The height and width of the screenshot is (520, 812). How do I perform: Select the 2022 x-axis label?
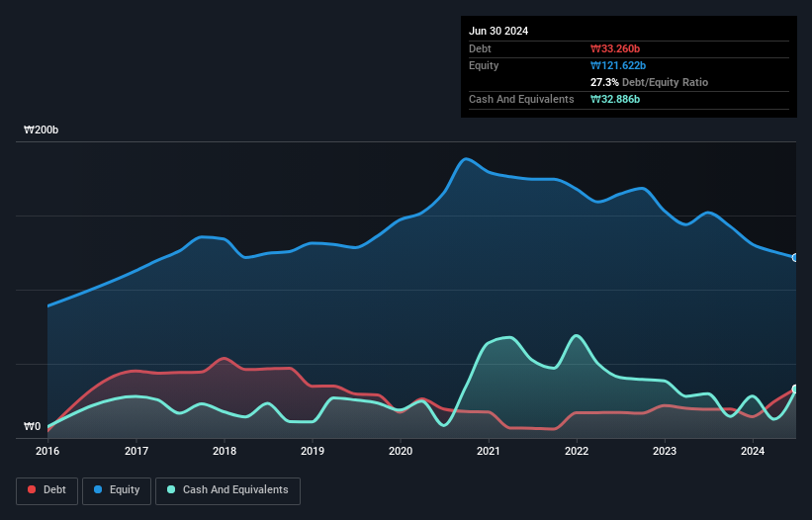577,451
